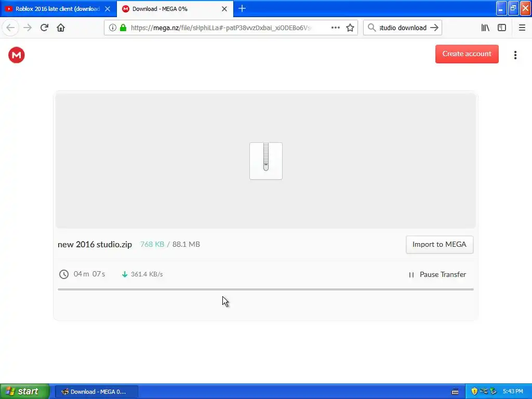Pause the transfer
This screenshot has width=532, height=399.
point(437,274)
